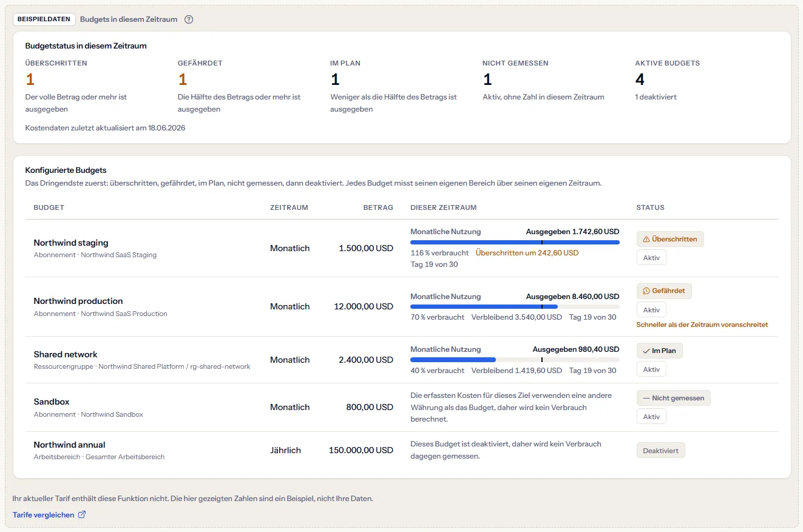Screen dimensions: 803x532
Task: Click the Im Plan status badge
Action: point(659,351)
